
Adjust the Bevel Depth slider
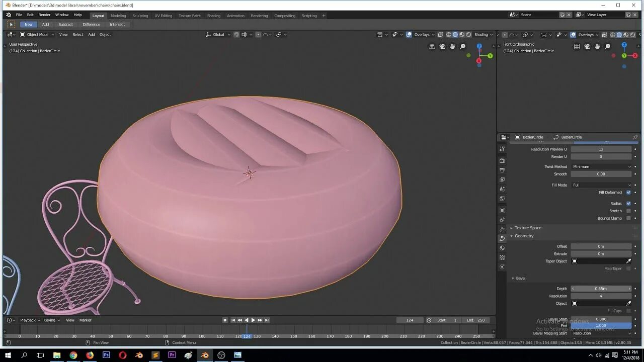(601, 288)
